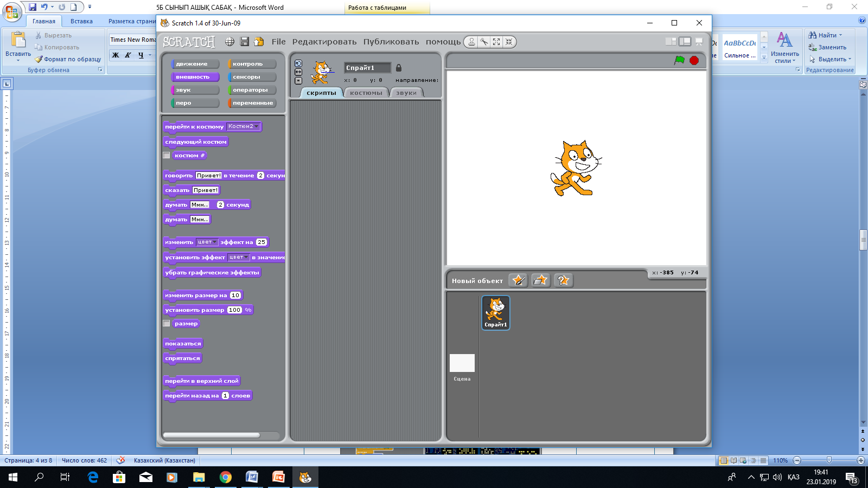The width and height of the screenshot is (868, 488).
Task: Start scripts with the green flag
Action: tap(679, 60)
